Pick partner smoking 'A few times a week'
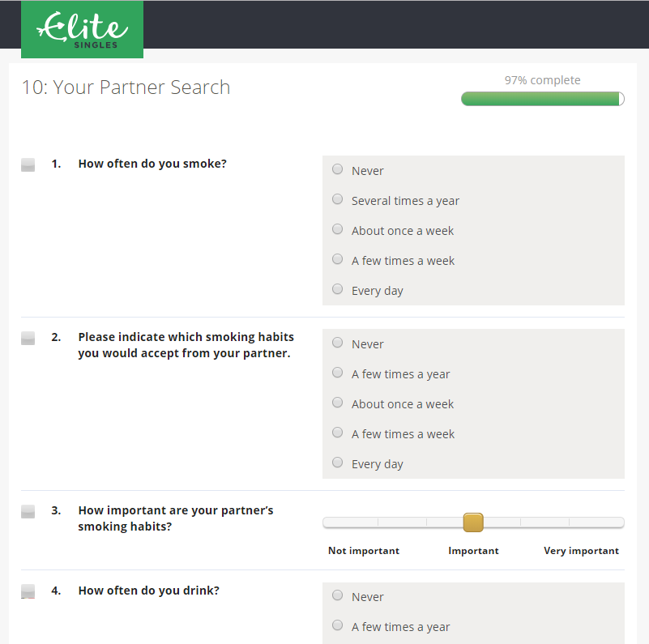Screen dimensions: 649x644 click(x=338, y=433)
